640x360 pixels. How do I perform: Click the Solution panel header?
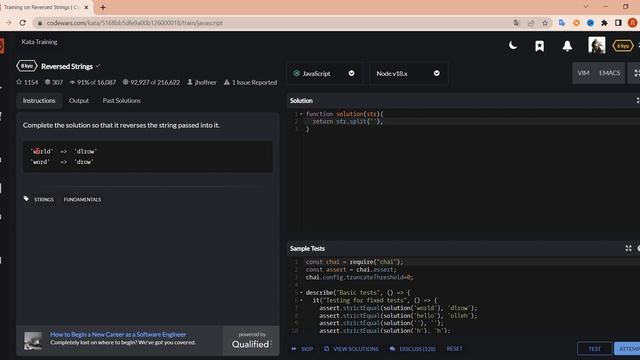click(x=463, y=100)
